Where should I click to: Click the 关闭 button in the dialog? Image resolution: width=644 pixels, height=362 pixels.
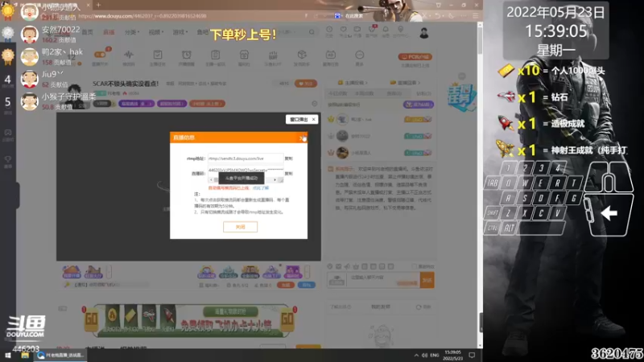coord(240,227)
